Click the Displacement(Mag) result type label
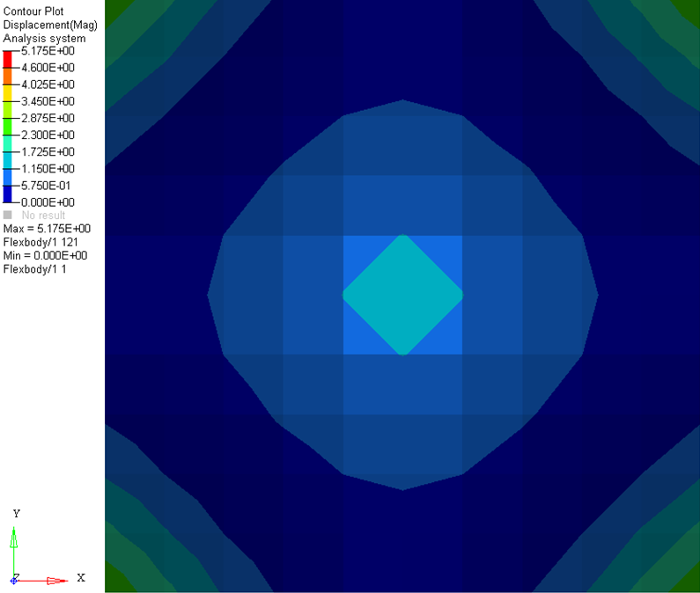 50,25
